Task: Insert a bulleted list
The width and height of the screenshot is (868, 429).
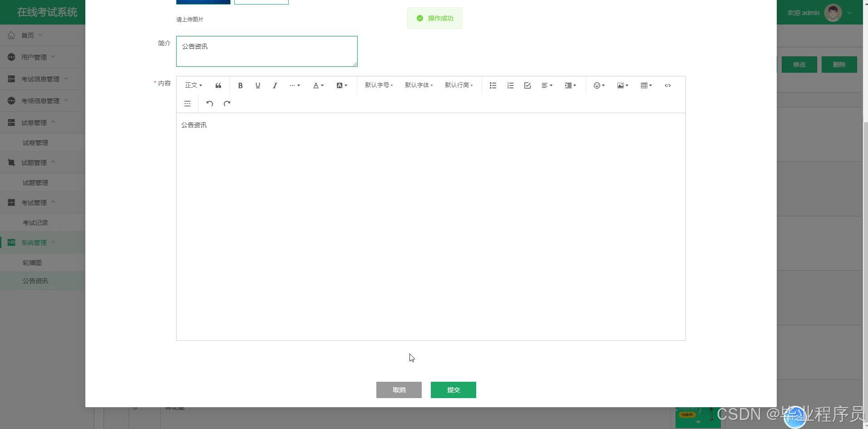Action: coord(493,85)
